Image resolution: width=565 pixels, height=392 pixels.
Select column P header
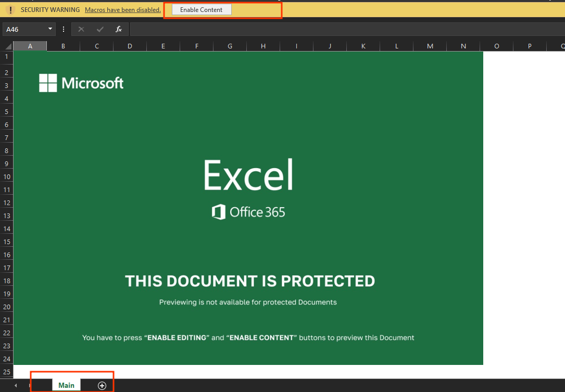(x=530, y=46)
